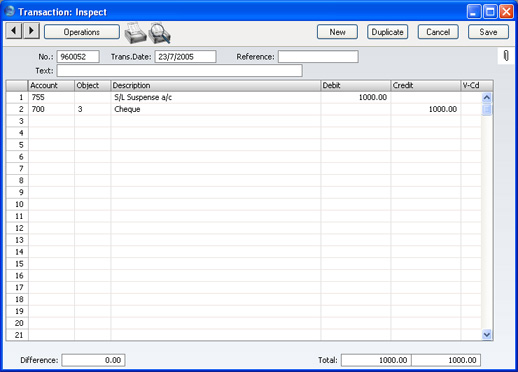Select the Debit column header
Viewport: 518px width, 372px height.
(356, 86)
